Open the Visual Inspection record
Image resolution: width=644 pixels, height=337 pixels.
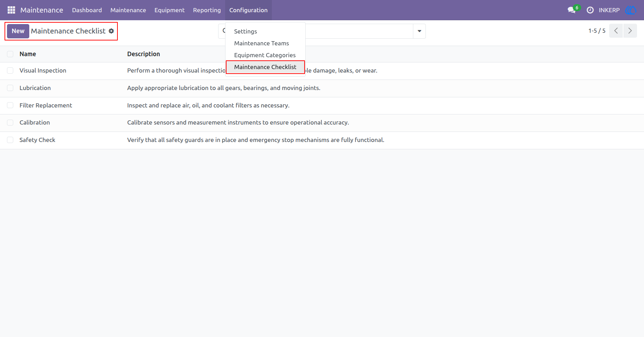tap(43, 70)
